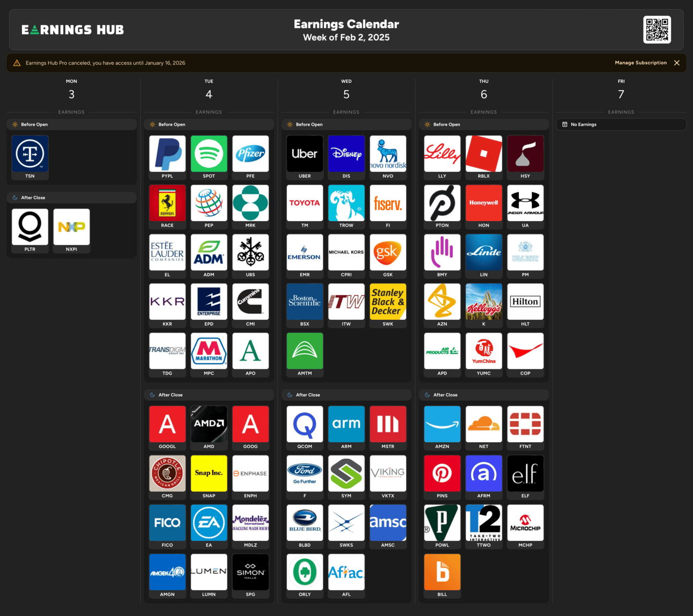Screen dimensions: 693x616
Task: Select the Fiserv FI tile
Action: pos(388,207)
